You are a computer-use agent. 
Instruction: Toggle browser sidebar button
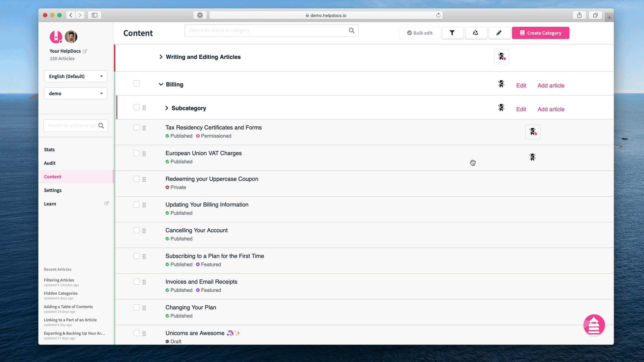tap(95, 15)
